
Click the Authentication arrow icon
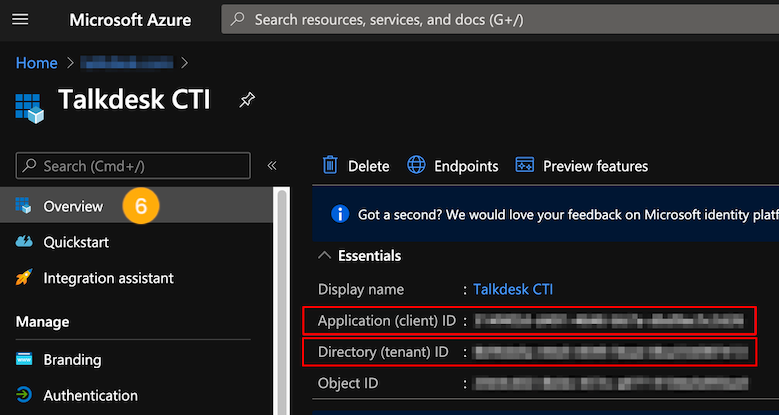[24, 395]
